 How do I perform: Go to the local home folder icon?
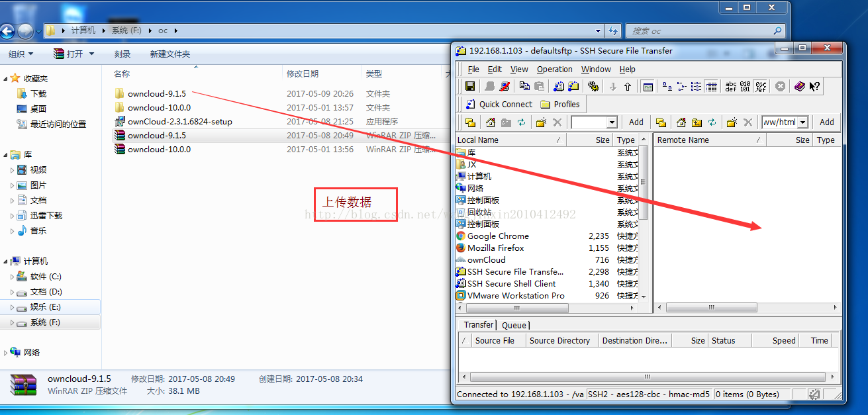[x=491, y=122]
